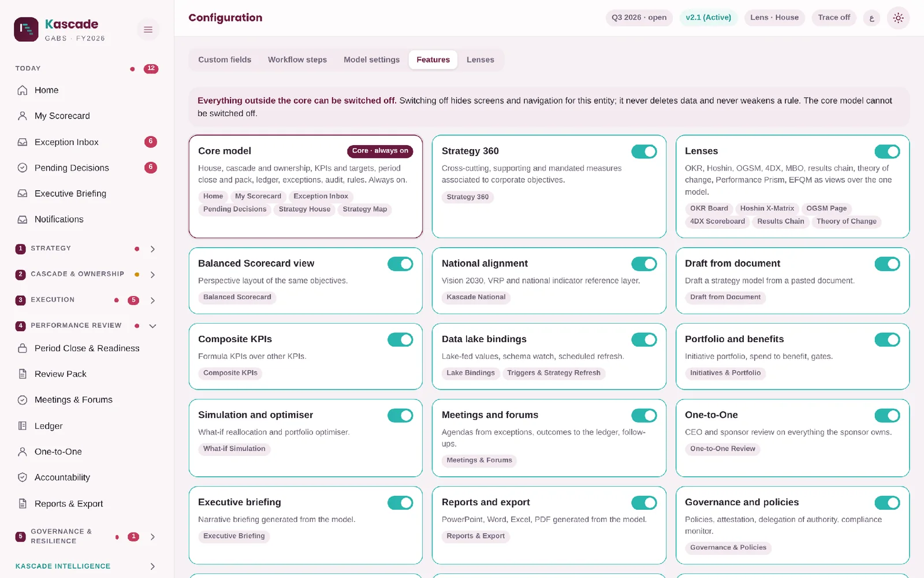The height and width of the screenshot is (578, 924).
Task: Toggle the Trace off button
Action: [x=834, y=17]
